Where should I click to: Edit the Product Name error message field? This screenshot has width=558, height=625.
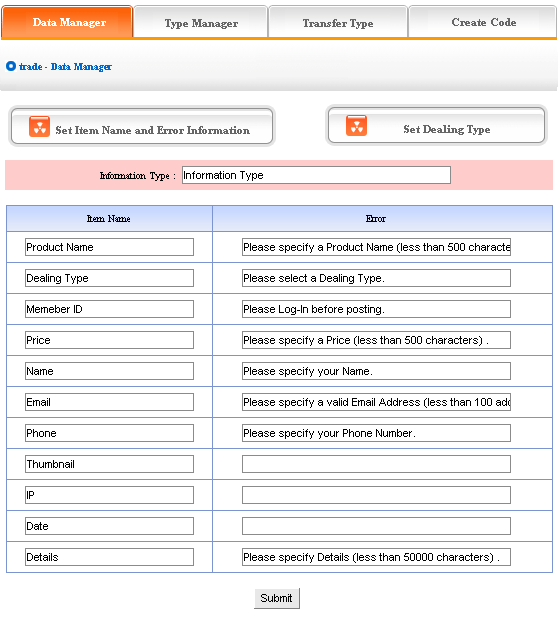tap(376, 247)
